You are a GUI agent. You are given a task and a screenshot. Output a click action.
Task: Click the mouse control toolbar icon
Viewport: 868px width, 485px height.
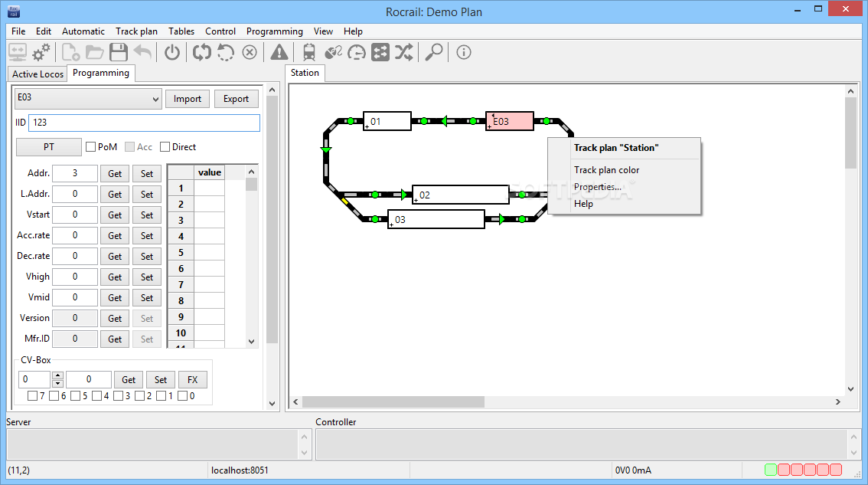click(x=333, y=53)
